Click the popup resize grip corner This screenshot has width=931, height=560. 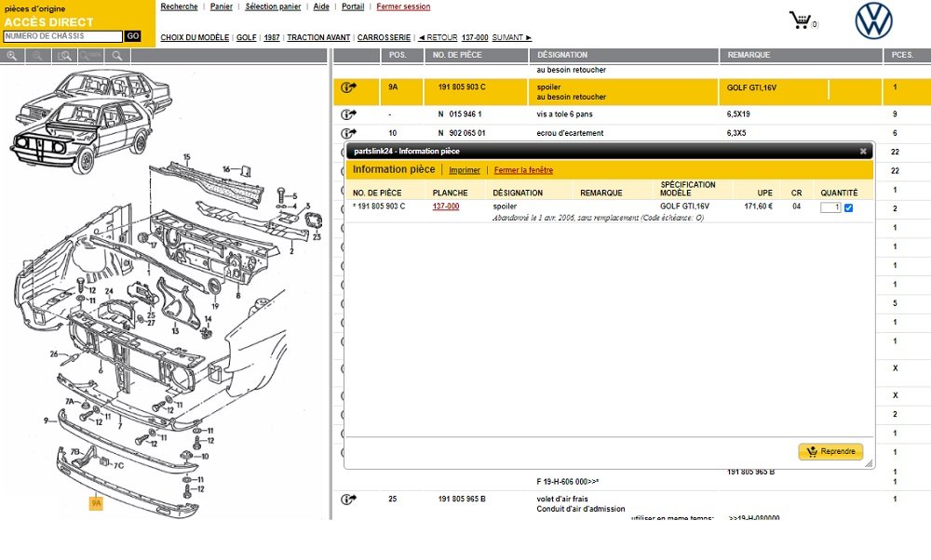point(869,463)
